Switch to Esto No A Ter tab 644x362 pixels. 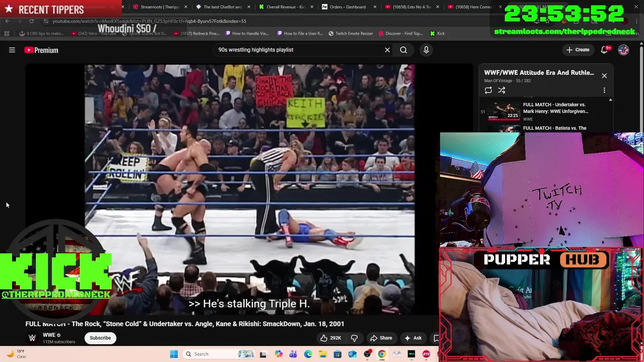click(x=411, y=7)
